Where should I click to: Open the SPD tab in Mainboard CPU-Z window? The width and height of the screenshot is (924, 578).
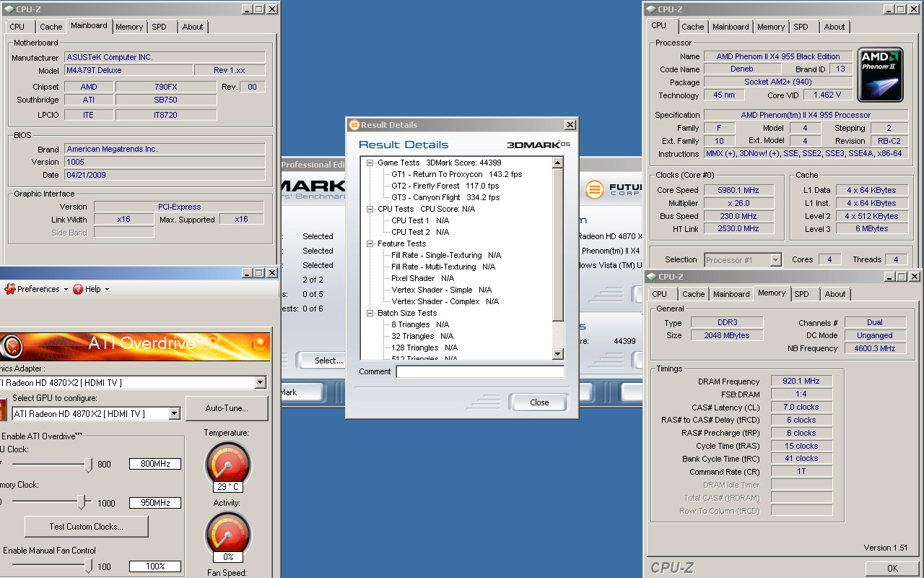point(159,27)
